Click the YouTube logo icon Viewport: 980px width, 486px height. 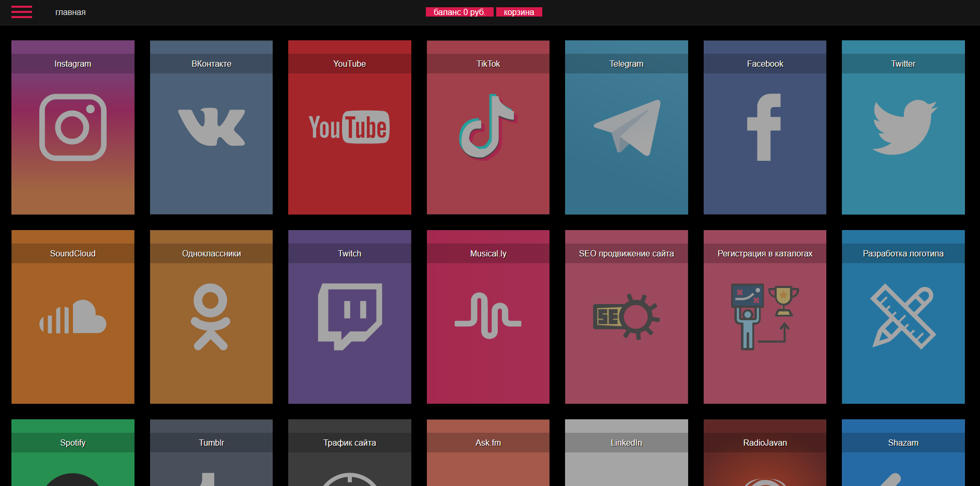click(349, 127)
